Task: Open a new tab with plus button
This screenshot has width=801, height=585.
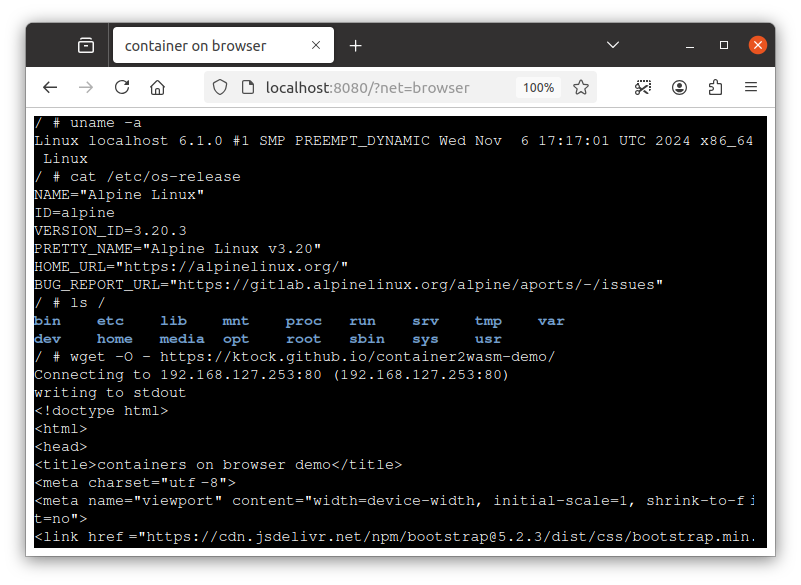Action: click(356, 45)
